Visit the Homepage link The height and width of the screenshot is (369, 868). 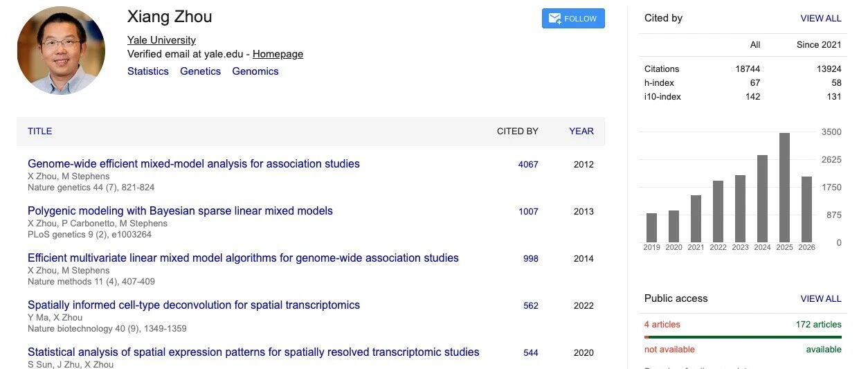278,54
